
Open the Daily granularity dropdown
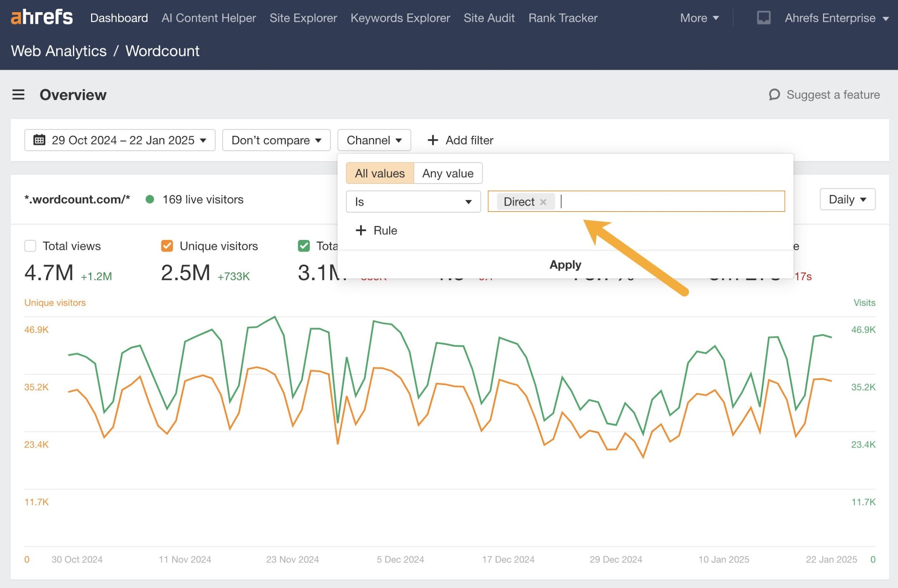847,199
